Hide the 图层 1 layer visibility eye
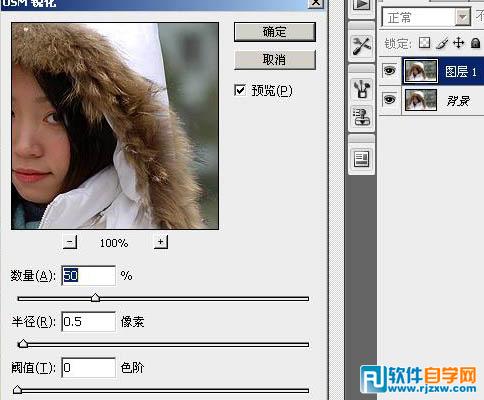Screen dimensions: 484x400 tap(390, 71)
